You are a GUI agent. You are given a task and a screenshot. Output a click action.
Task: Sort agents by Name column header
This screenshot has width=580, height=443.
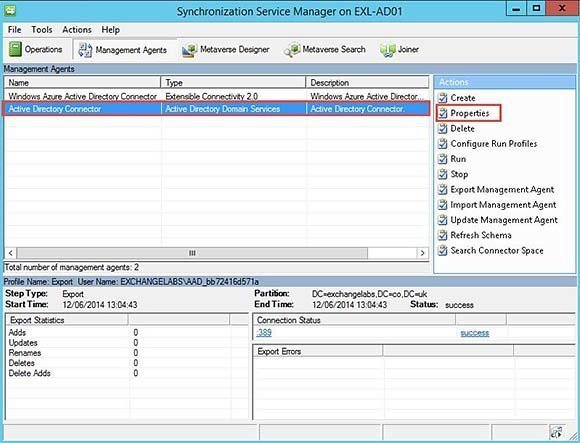pos(82,82)
